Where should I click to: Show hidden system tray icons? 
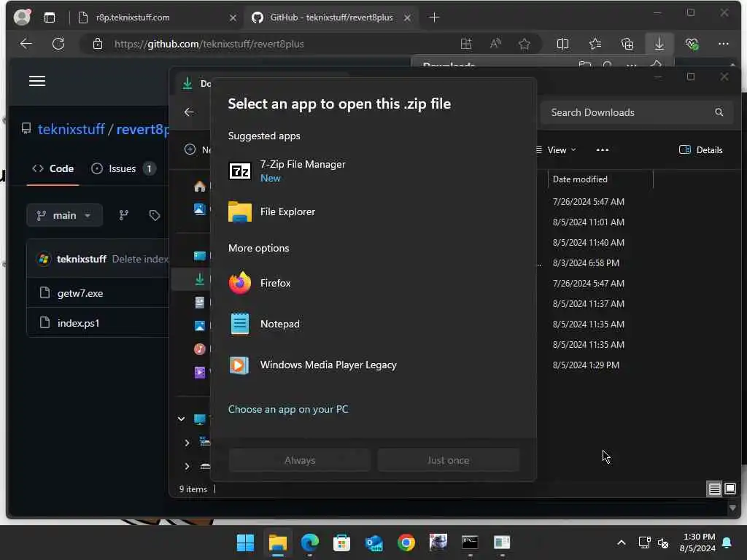[622, 542]
